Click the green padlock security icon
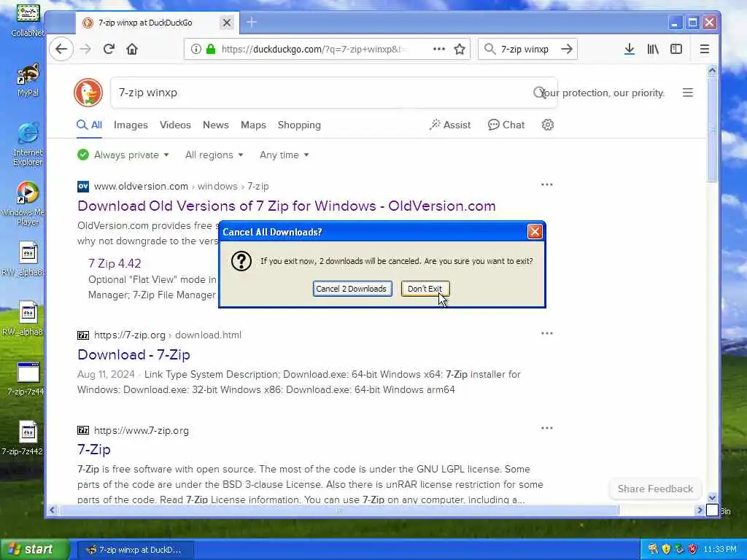747x560 pixels. point(211,49)
